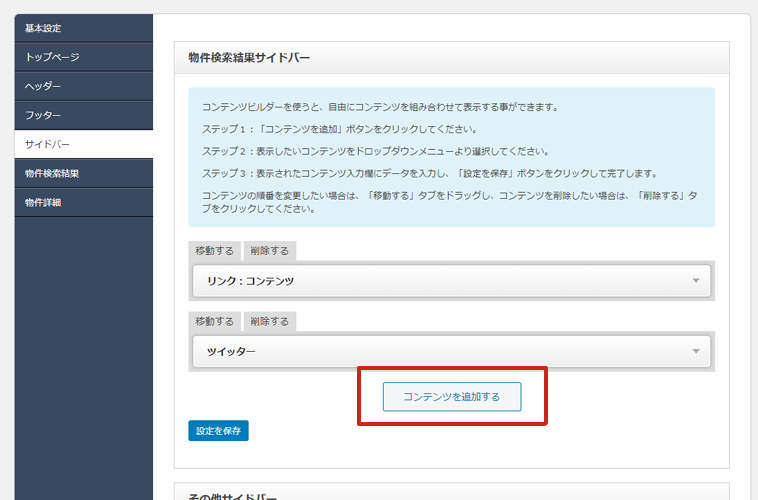
Task: Save with the blue 設定を保存 button
Action: 218,431
